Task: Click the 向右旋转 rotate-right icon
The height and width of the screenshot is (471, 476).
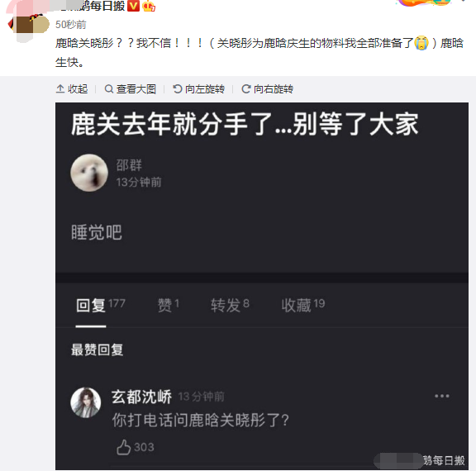Action: [245, 89]
